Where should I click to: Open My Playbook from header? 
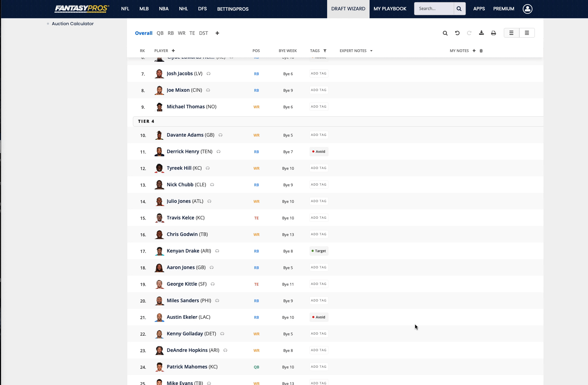pos(390,9)
